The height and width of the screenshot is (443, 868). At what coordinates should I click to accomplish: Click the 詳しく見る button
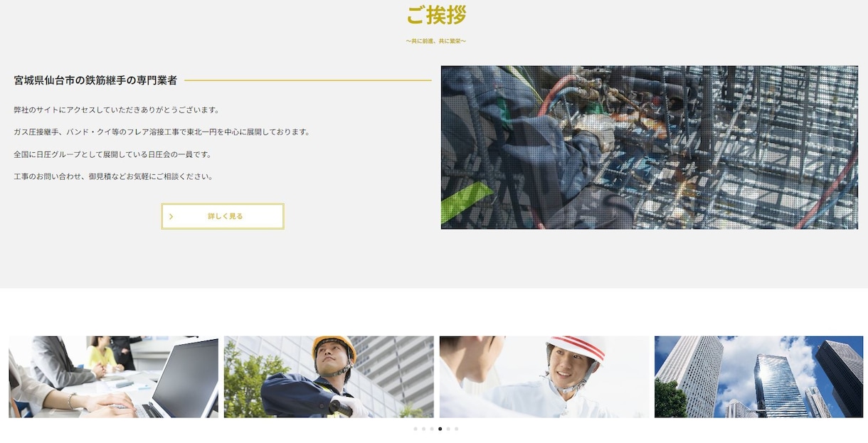(x=223, y=216)
